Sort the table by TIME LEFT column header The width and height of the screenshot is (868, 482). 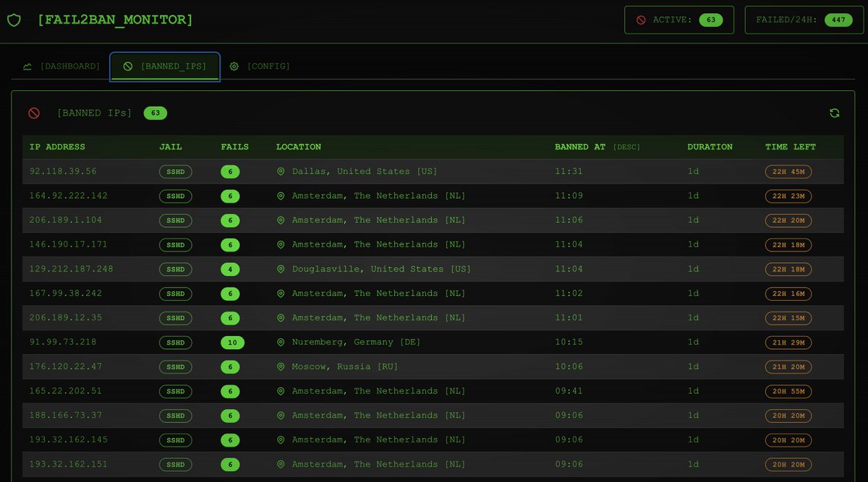pos(791,147)
